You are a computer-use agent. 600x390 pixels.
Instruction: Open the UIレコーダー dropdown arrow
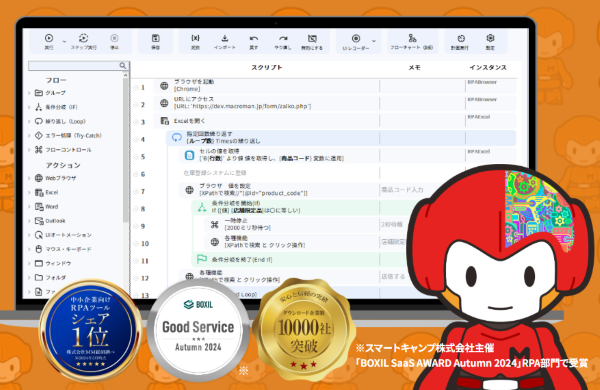[374, 41]
